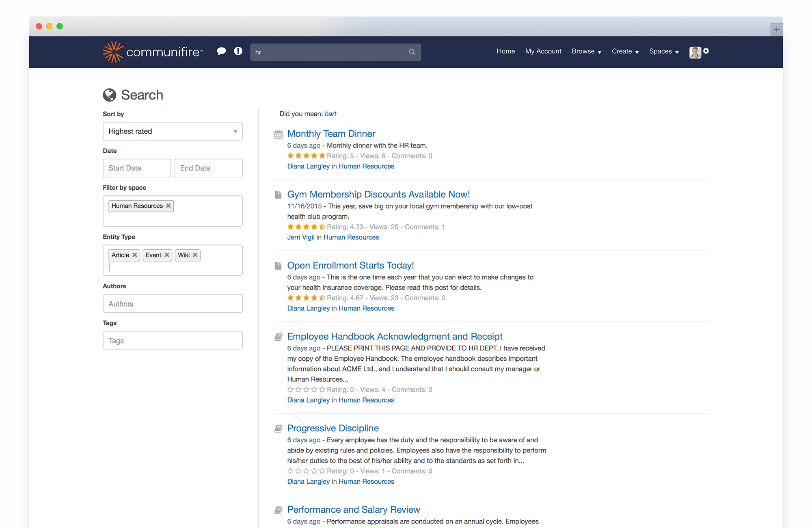Rate Employee Handbook Acknowledgment with first star
Screen dimensions: 812x528
click(290, 390)
